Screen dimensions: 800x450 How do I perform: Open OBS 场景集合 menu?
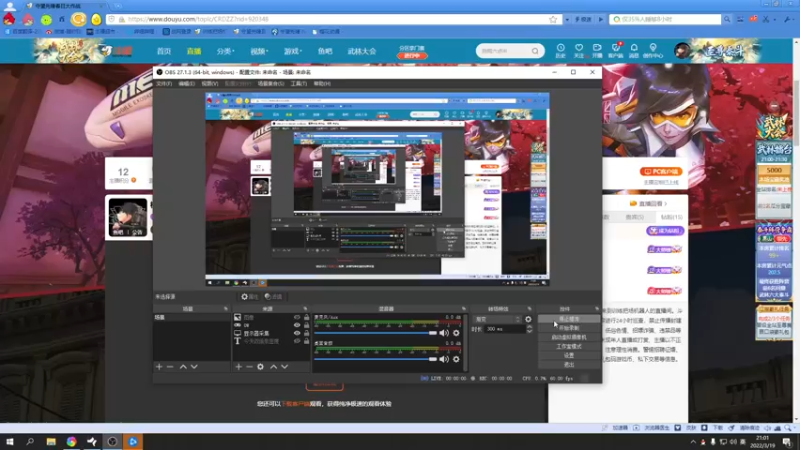[x=271, y=83]
